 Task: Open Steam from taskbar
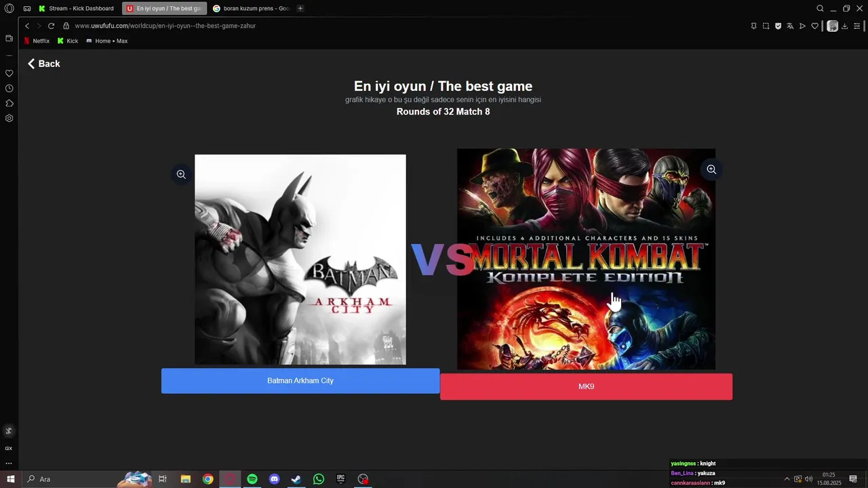click(x=296, y=479)
